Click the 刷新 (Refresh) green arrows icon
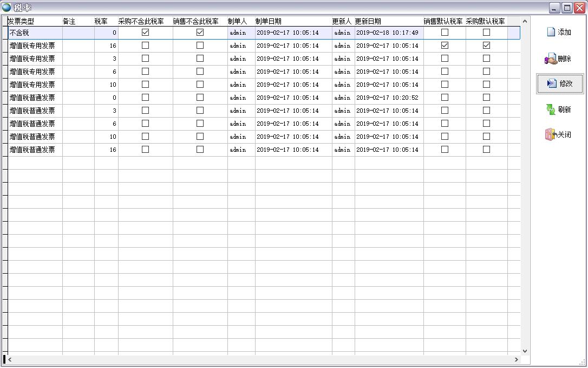This screenshot has height=368, width=588. [x=551, y=109]
